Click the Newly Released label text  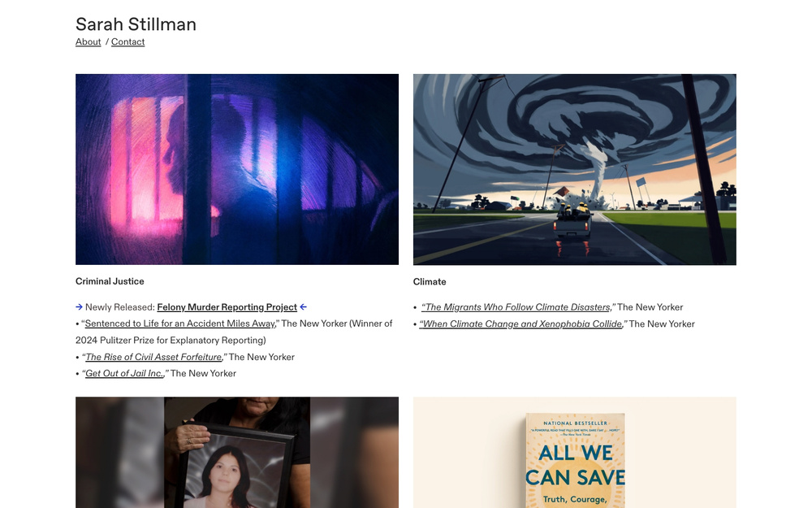(x=120, y=307)
